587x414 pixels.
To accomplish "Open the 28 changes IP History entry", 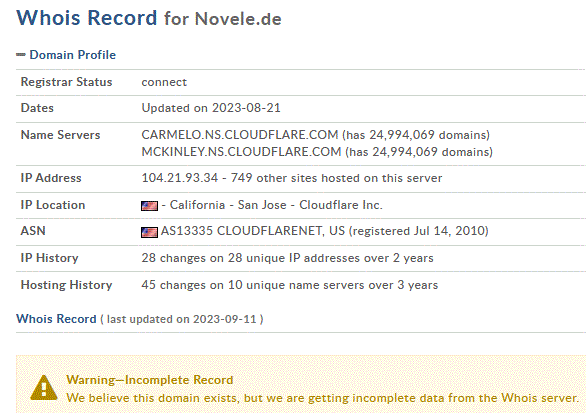I will tap(287, 258).
